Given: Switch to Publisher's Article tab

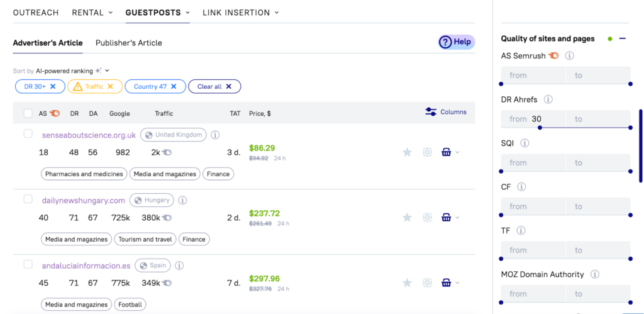Looking at the screenshot, I should pos(128,43).
